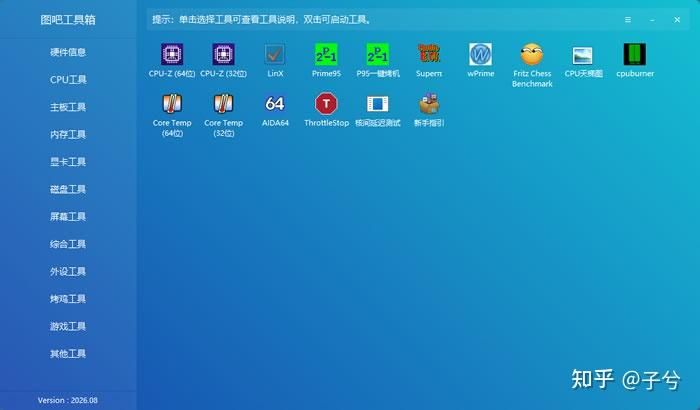Screen dimensions: 700x410
Task: Open the Super π tool icon
Action: tap(429, 54)
